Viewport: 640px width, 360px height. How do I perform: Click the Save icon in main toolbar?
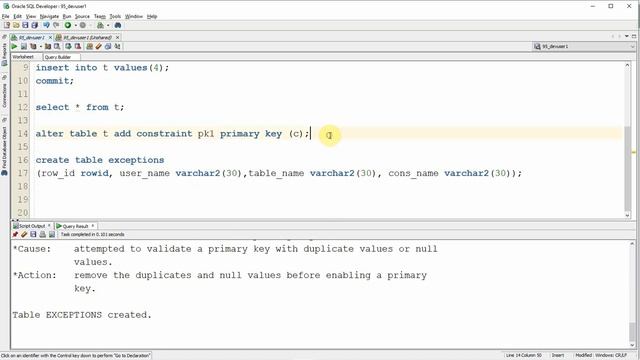pos(25,25)
